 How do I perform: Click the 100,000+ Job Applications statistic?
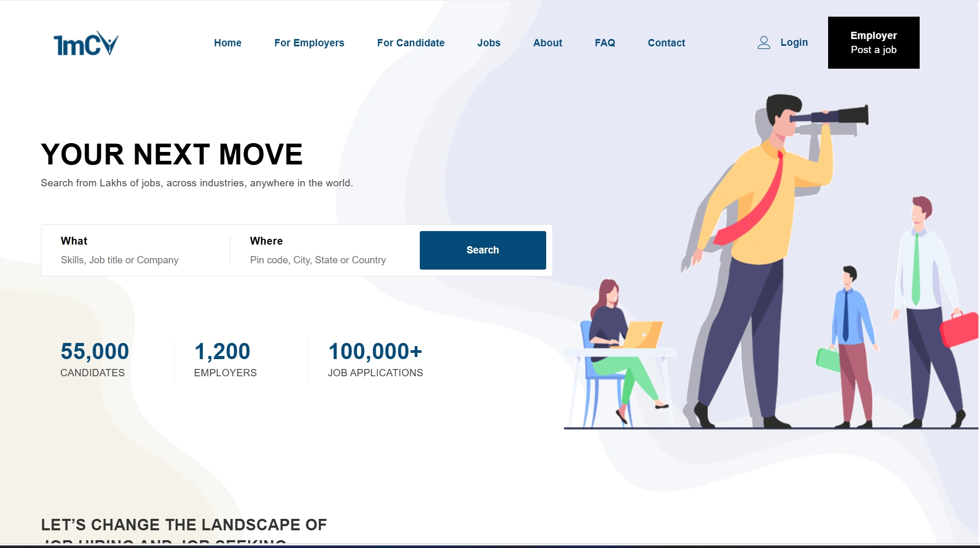tap(375, 359)
